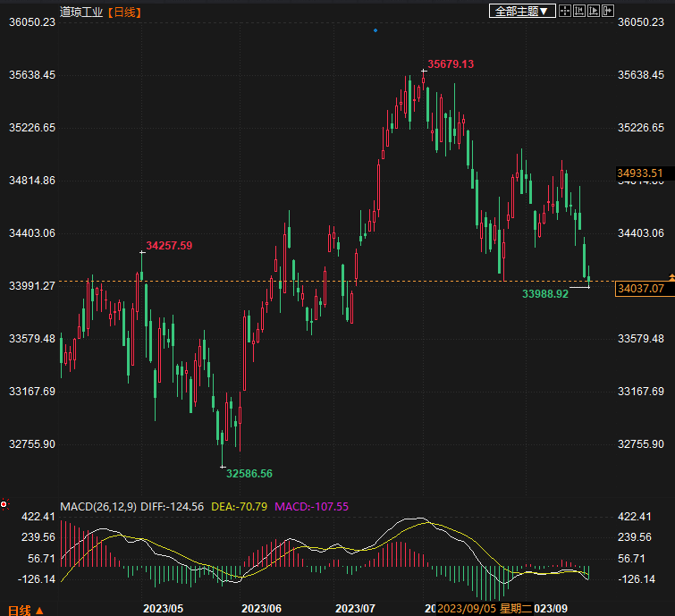Click the small blue dot above the chart
Image resolution: width=675 pixels, height=616 pixels.
tap(375, 30)
